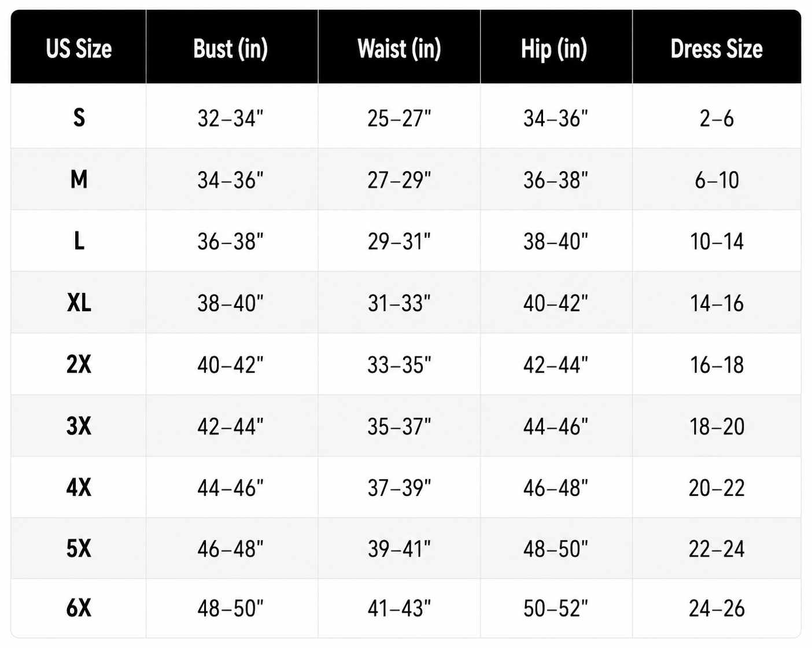Click the Dress Size column header
Screen dimensions: 812x648
717,49
